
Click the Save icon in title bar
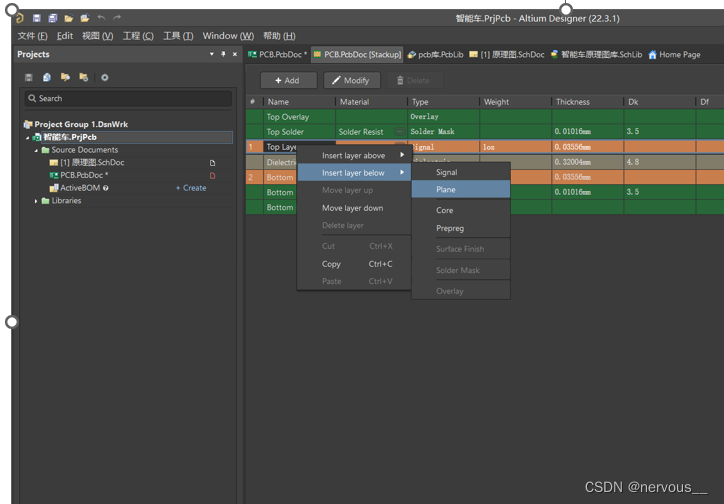click(x=37, y=18)
